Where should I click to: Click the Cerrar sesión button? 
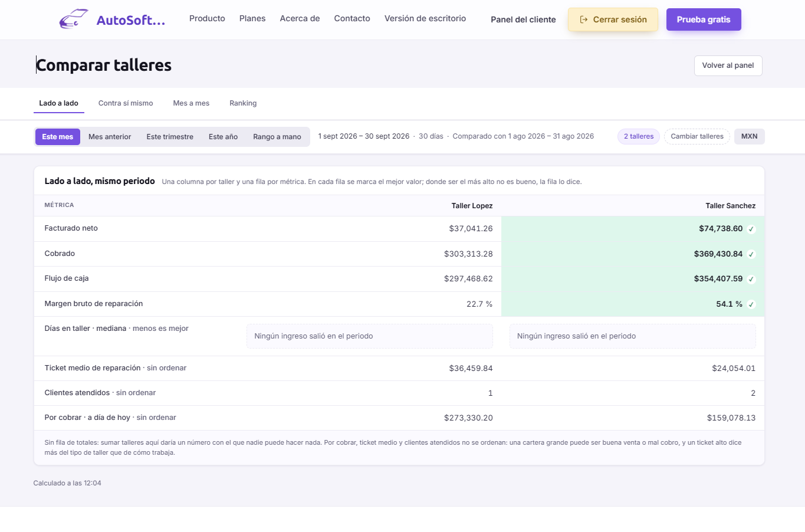[x=613, y=19]
